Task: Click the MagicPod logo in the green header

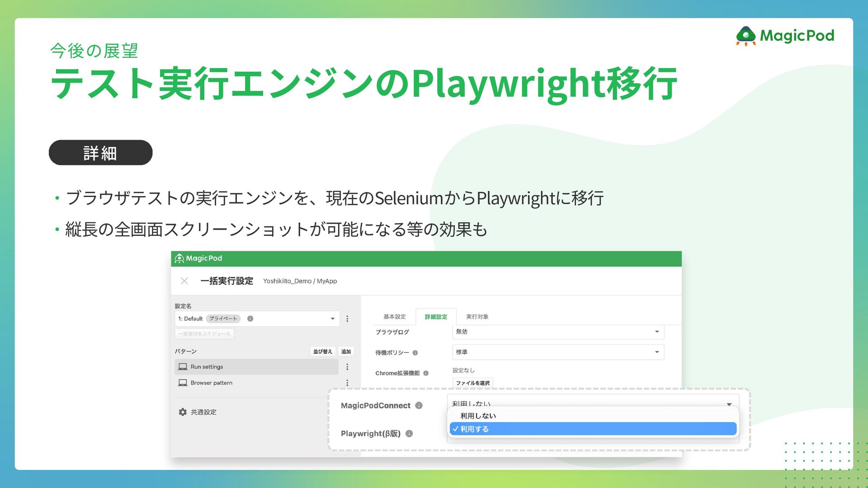Action: (198, 258)
